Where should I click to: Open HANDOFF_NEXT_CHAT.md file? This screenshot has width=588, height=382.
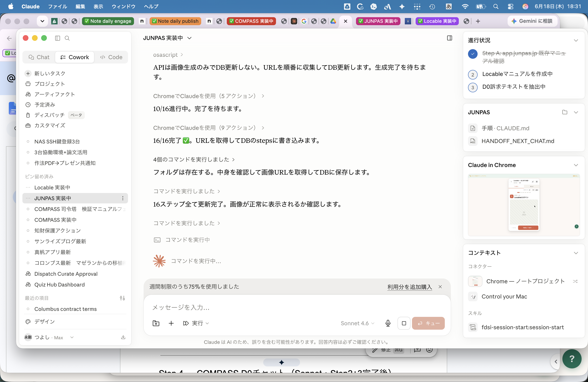[511, 141]
